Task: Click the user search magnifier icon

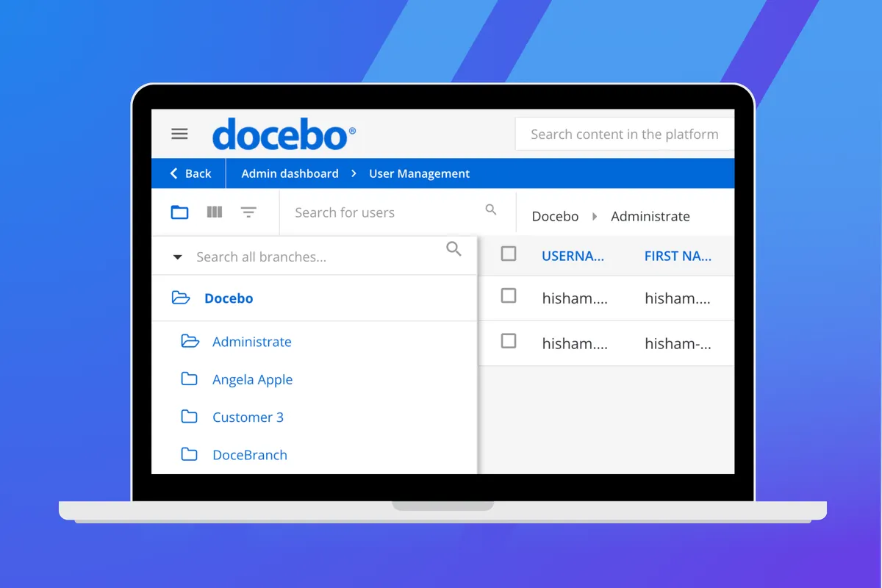Action: [491, 210]
